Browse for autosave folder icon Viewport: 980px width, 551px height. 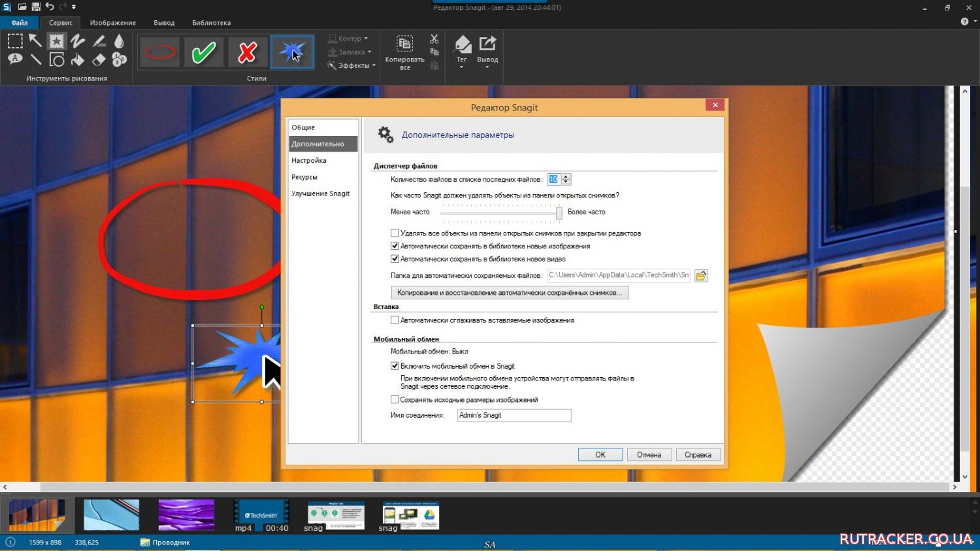point(701,276)
